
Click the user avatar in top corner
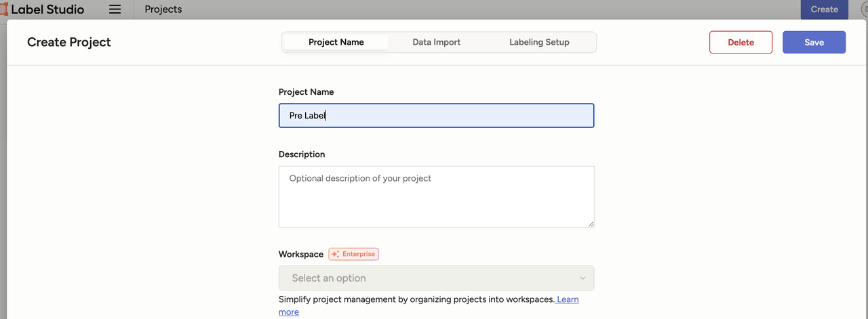865,9
